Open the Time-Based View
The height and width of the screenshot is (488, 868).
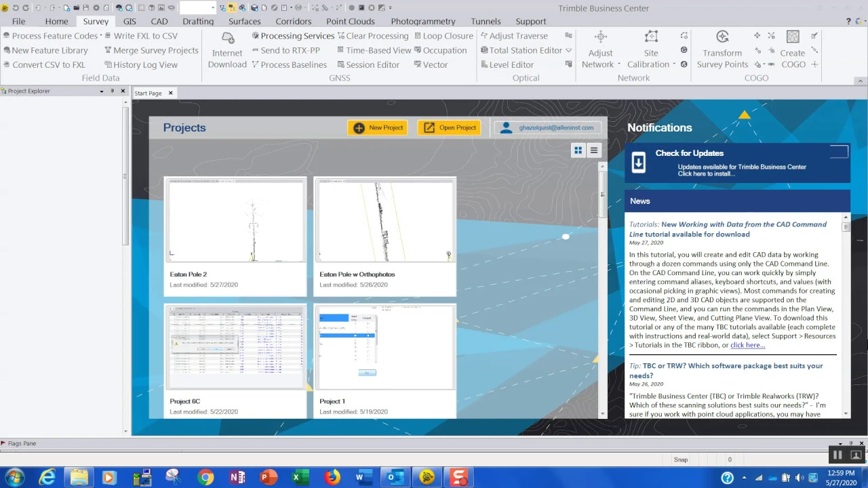click(374, 50)
